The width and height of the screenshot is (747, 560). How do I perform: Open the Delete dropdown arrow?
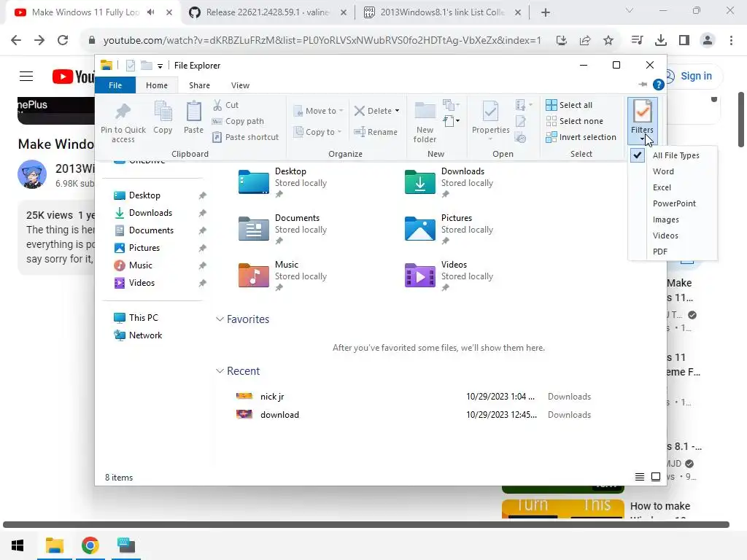(398, 111)
